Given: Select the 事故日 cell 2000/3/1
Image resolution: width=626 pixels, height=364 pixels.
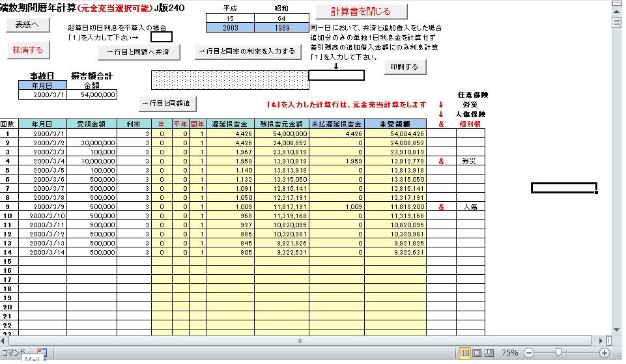Looking at the screenshot, I should tap(42, 94).
